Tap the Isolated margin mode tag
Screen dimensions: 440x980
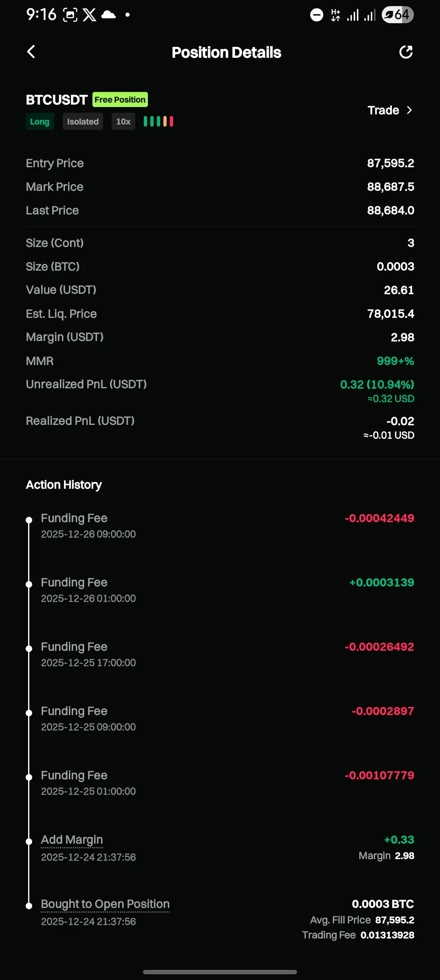[x=83, y=122]
